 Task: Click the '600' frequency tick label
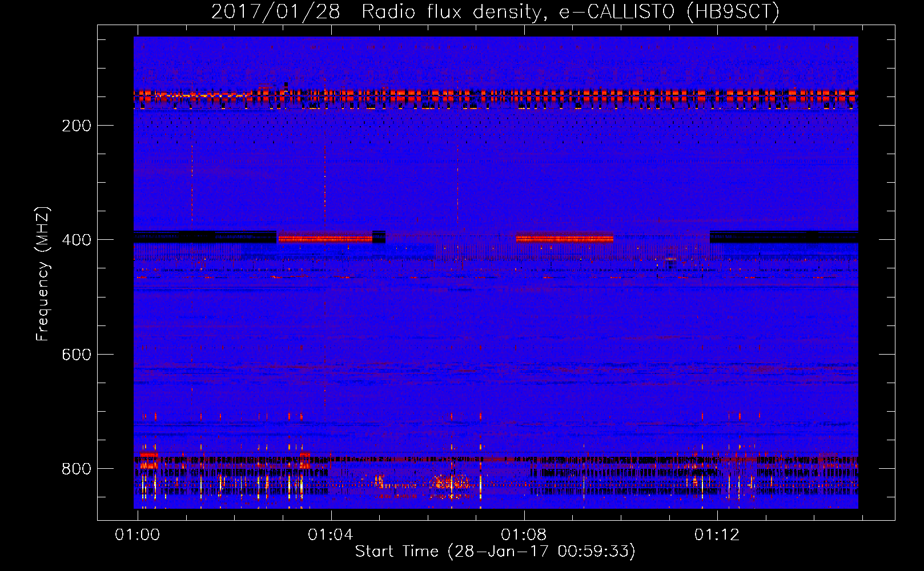click(77, 355)
